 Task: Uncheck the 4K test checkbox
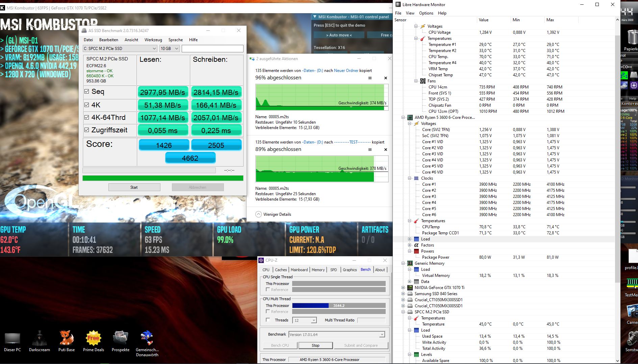point(87,105)
